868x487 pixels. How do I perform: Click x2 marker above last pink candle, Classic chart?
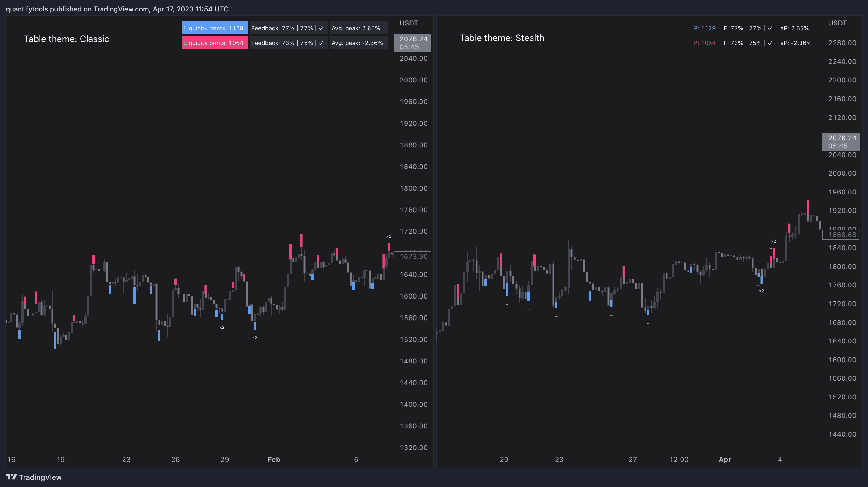click(389, 236)
